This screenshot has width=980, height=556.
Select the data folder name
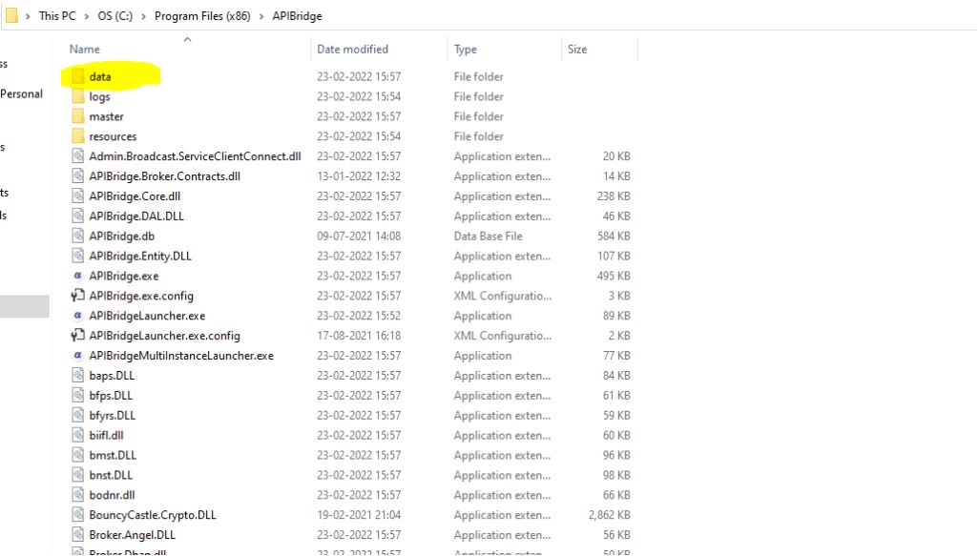tap(100, 77)
